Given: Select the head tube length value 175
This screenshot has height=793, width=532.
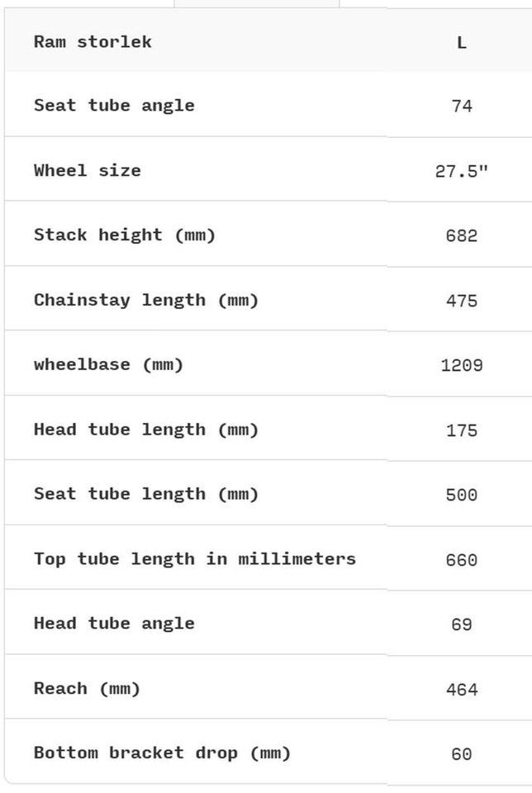Looking at the screenshot, I should (461, 430).
